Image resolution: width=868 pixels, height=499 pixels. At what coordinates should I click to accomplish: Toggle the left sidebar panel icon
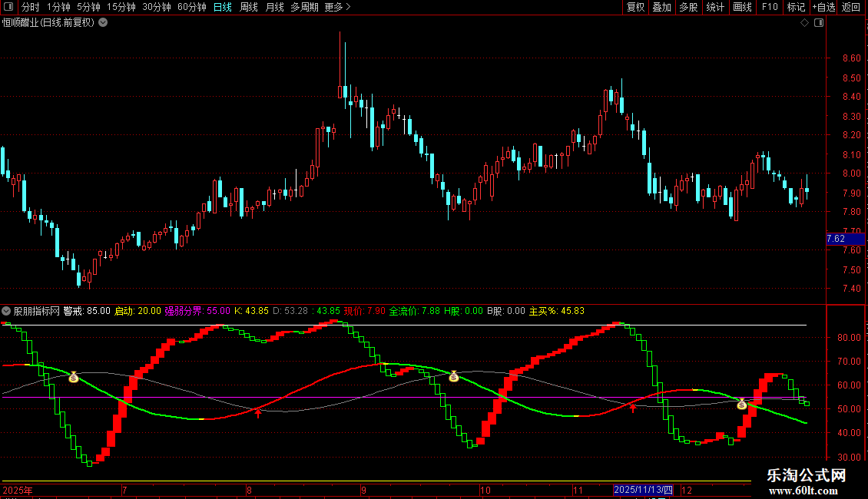(x=8, y=7)
